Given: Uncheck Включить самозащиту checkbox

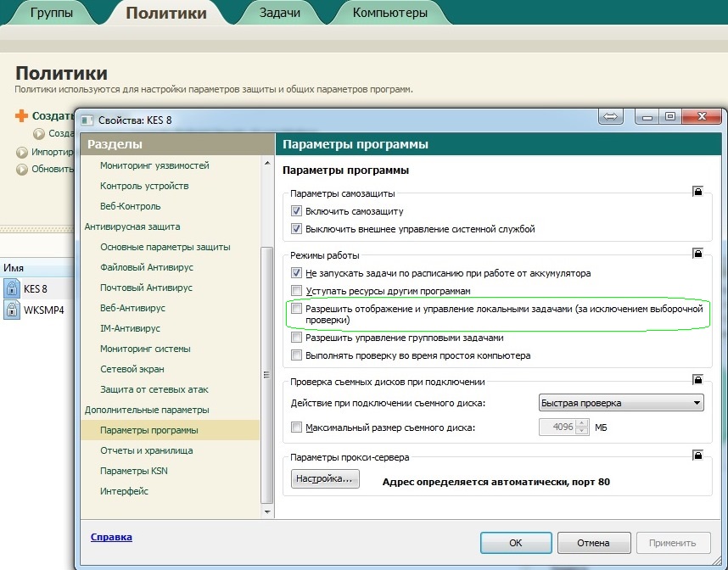Looking at the screenshot, I should pos(296,211).
